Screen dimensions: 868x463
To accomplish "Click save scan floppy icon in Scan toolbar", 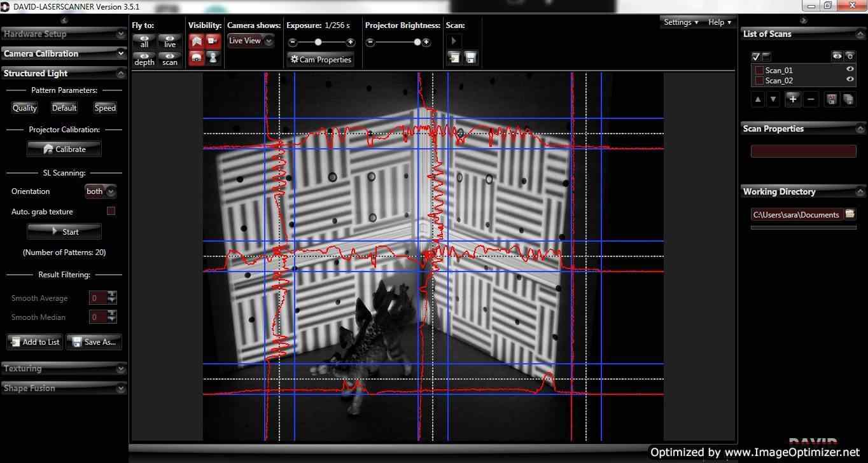I will click(471, 59).
